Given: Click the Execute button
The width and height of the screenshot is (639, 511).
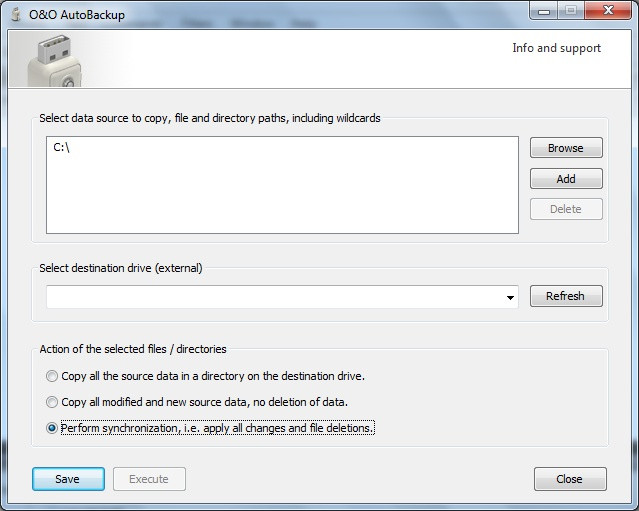Looking at the screenshot, I should [149, 479].
